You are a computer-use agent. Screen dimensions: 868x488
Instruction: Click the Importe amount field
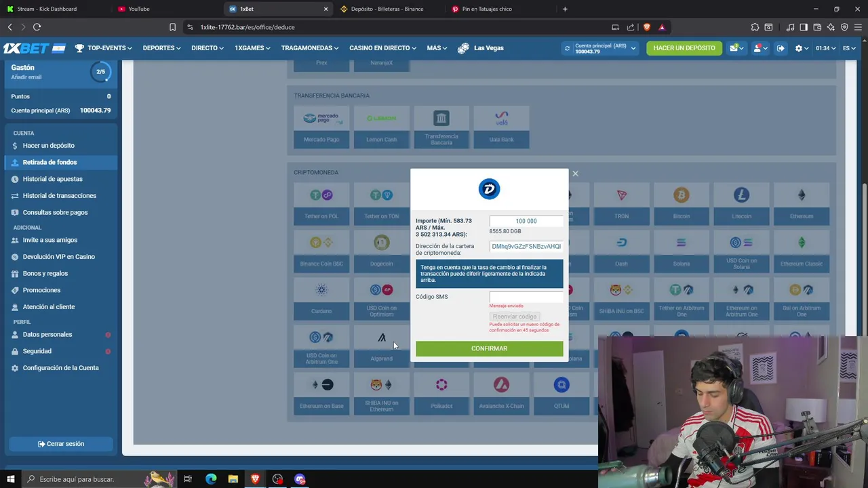point(526,221)
